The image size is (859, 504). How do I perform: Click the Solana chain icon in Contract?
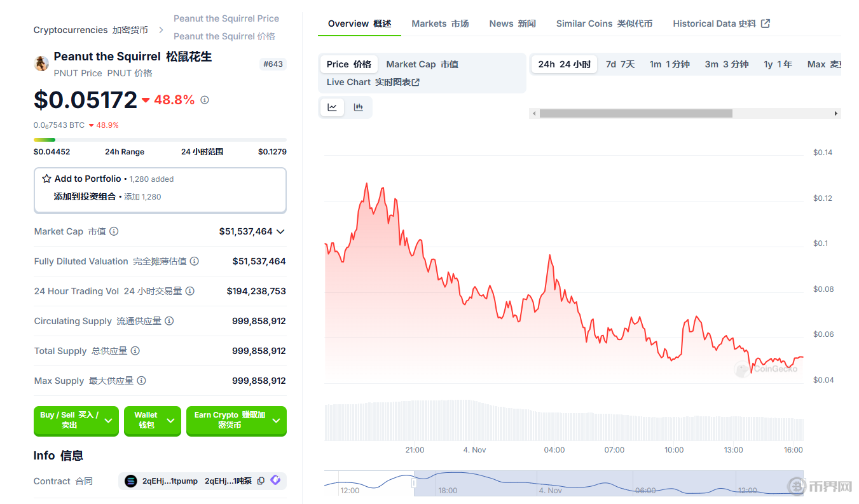point(131,481)
